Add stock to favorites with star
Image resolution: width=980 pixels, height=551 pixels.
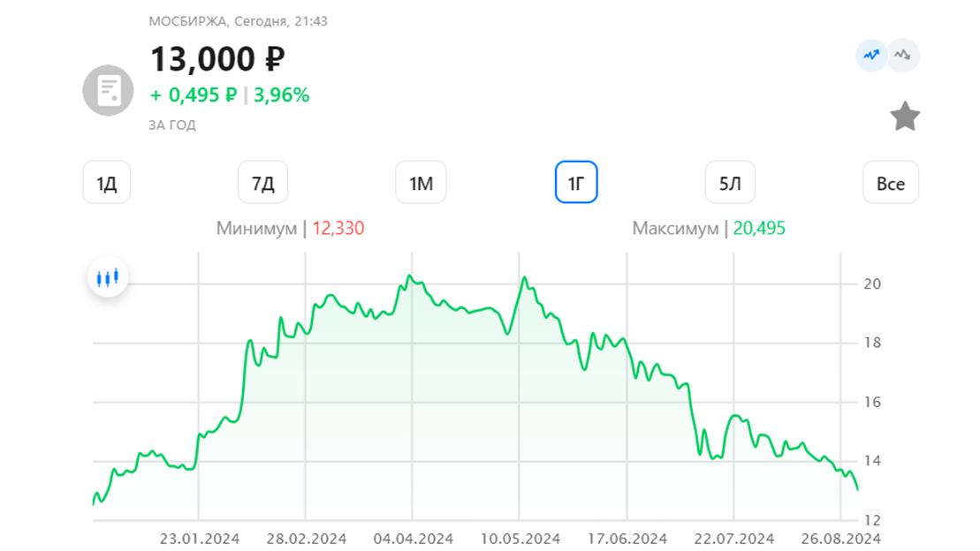tap(904, 117)
